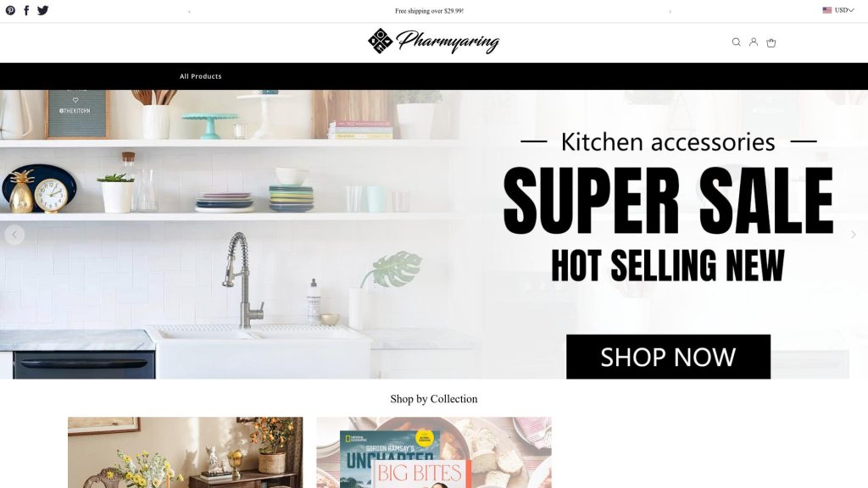This screenshot has height=488, width=868.
Task: Click the search magnifier icon
Action: coord(736,42)
